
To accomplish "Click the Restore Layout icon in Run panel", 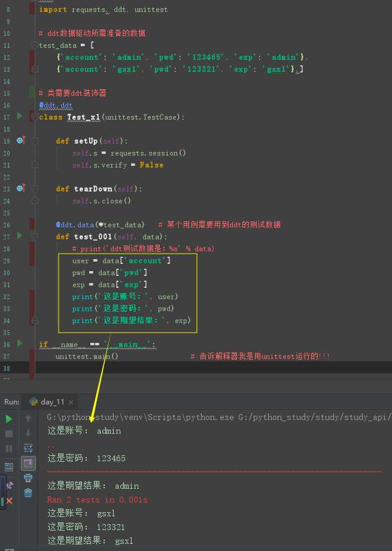I will pos(9,467).
